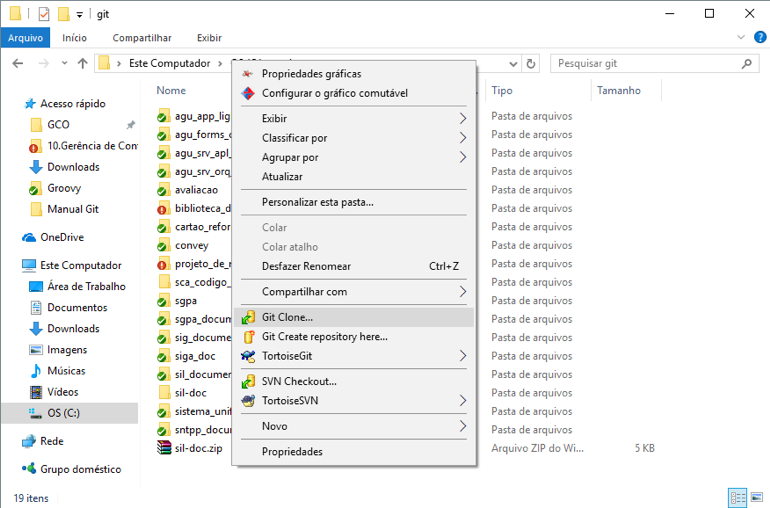Expand the Exibir submenu arrow

point(463,118)
